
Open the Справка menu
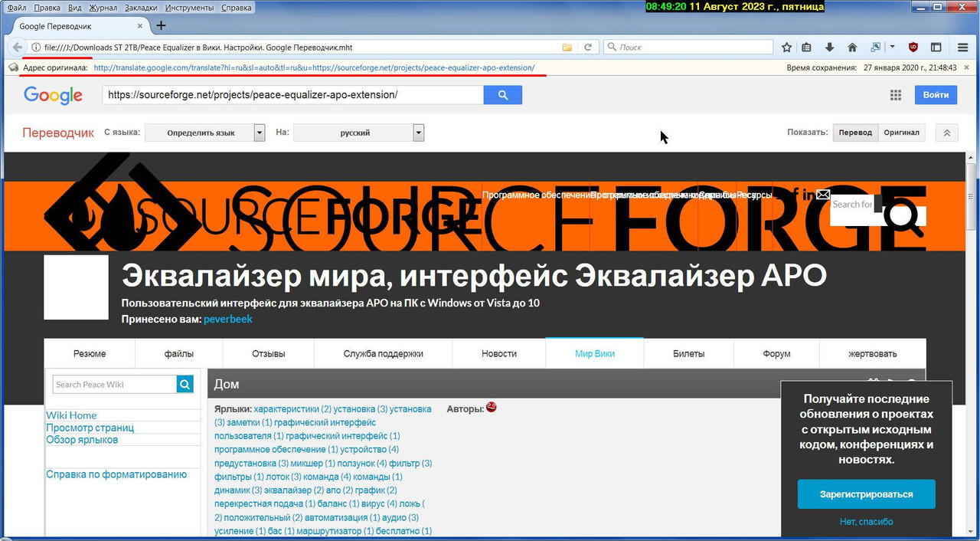tap(236, 7)
